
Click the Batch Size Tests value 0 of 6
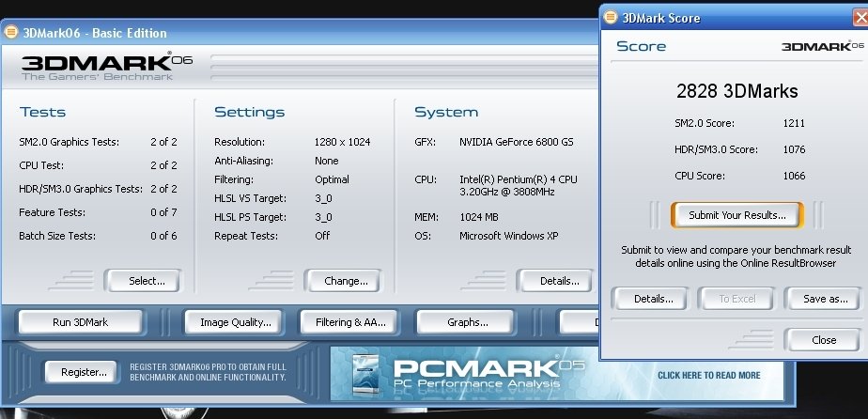click(163, 236)
